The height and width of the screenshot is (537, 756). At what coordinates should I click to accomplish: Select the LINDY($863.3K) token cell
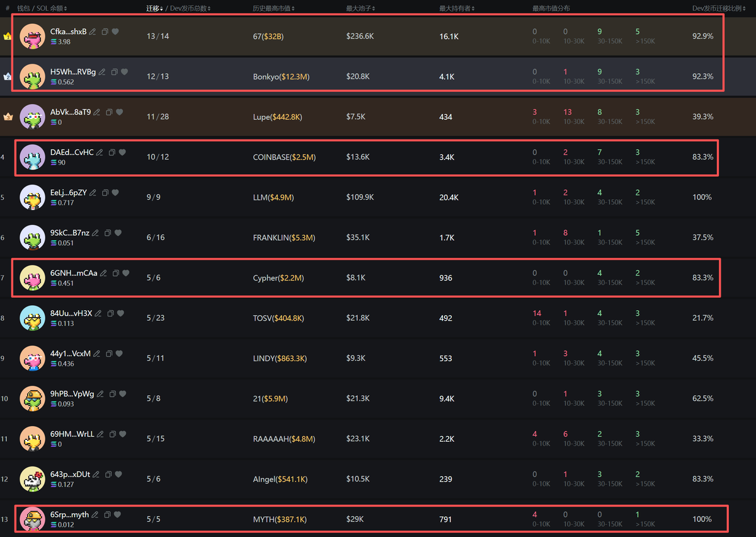(280, 358)
